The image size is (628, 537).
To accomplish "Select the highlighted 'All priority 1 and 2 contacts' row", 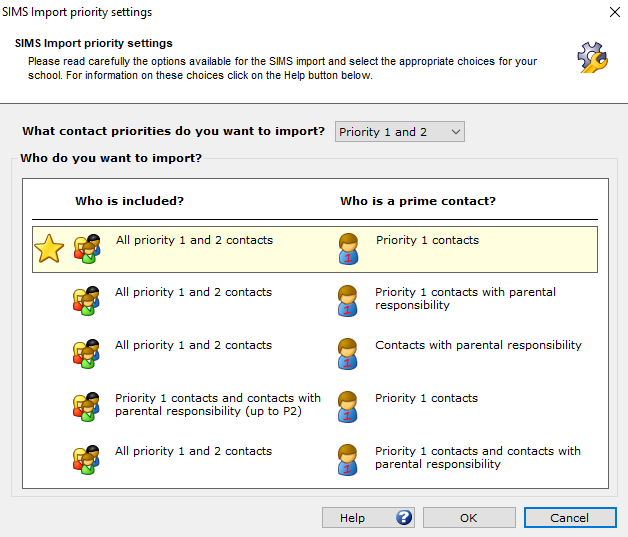I will tap(315, 249).
